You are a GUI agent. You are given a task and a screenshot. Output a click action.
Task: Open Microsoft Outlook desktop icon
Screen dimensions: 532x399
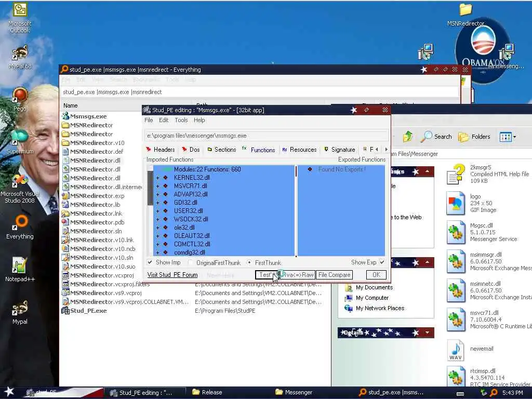coord(20,18)
